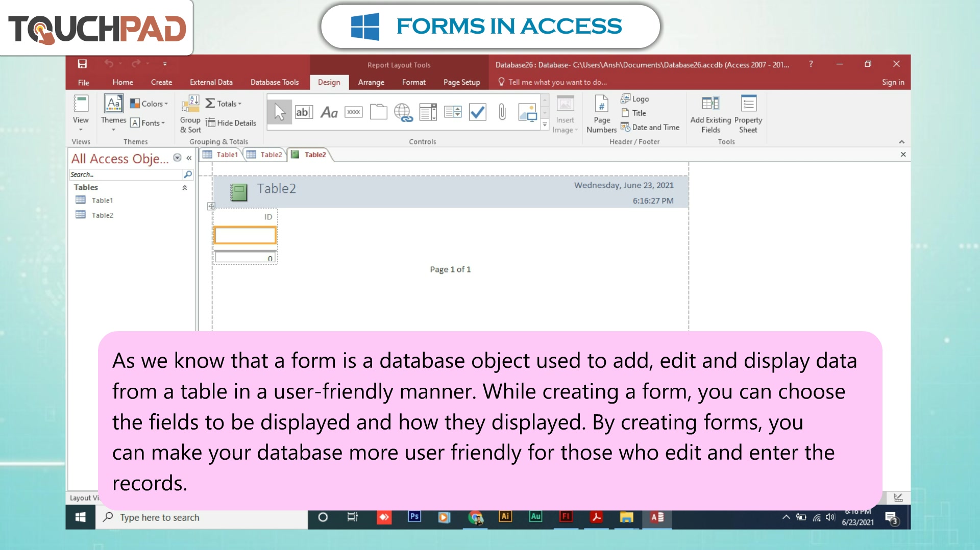Click Group & Sort button
This screenshot has width=980, height=550.
click(x=190, y=115)
